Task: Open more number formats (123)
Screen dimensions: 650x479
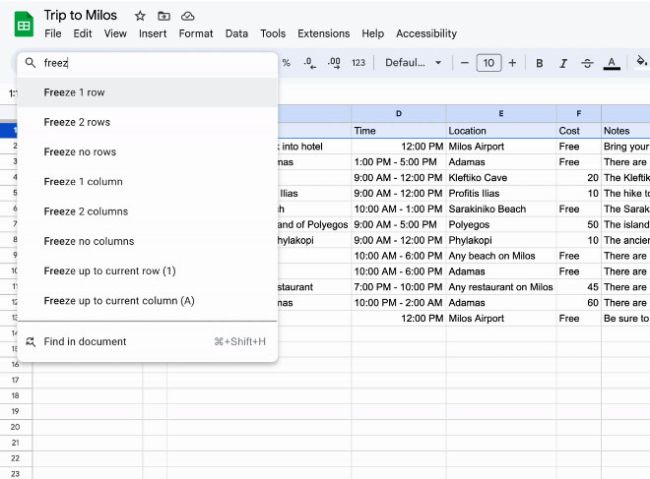Action: click(359, 63)
